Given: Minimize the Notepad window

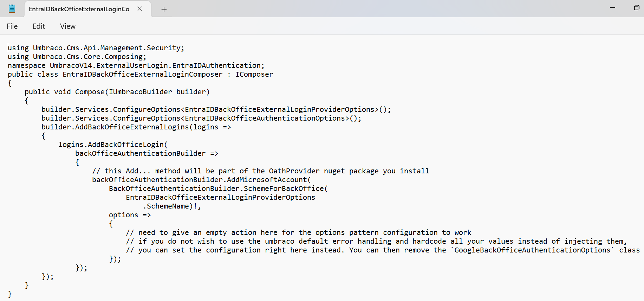Looking at the screenshot, I should click(612, 8).
